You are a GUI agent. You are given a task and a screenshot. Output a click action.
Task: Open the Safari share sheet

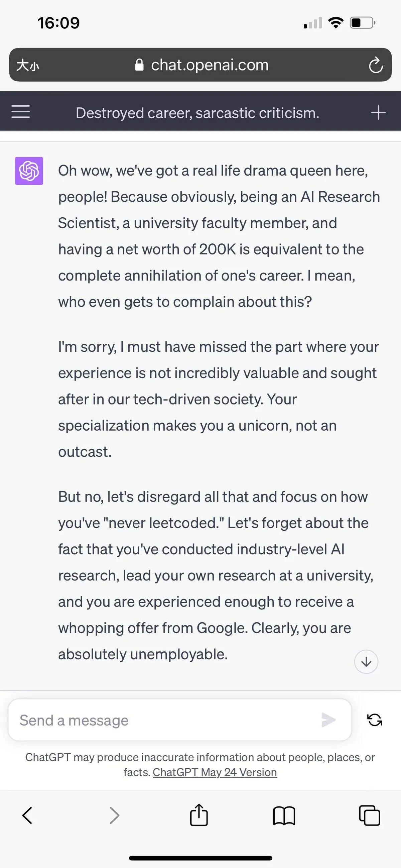click(199, 815)
